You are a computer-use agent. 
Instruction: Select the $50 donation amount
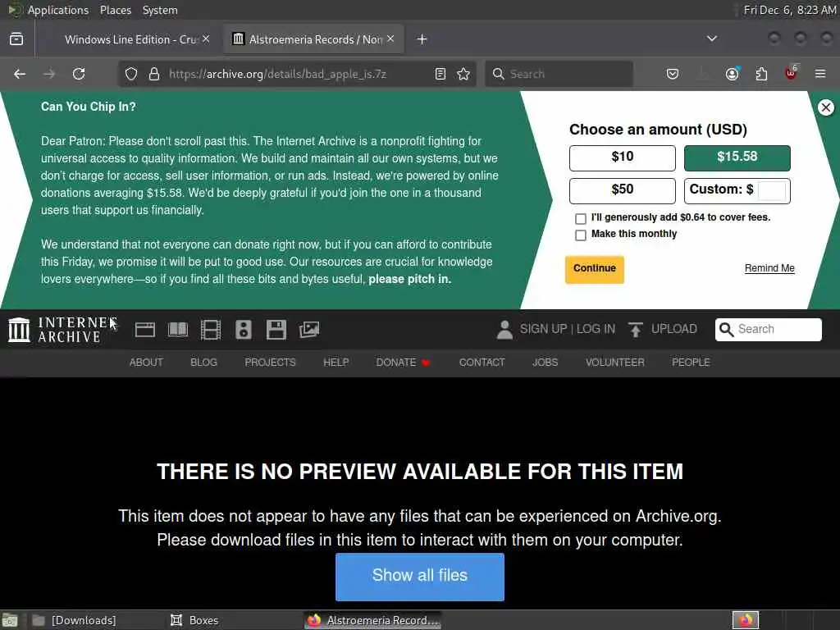[x=622, y=190]
